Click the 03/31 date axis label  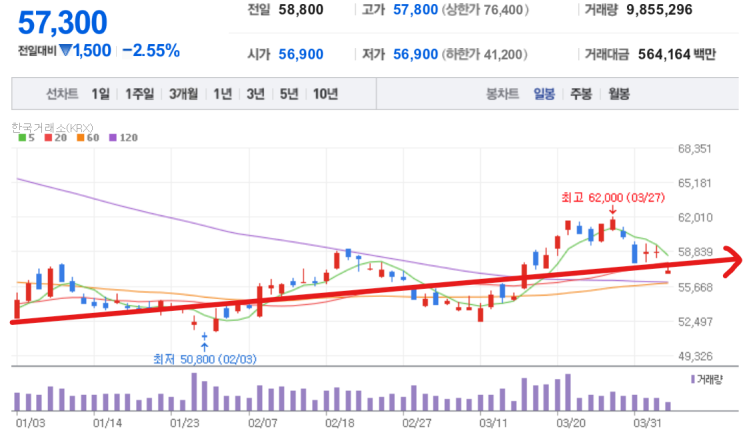point(648,423)
